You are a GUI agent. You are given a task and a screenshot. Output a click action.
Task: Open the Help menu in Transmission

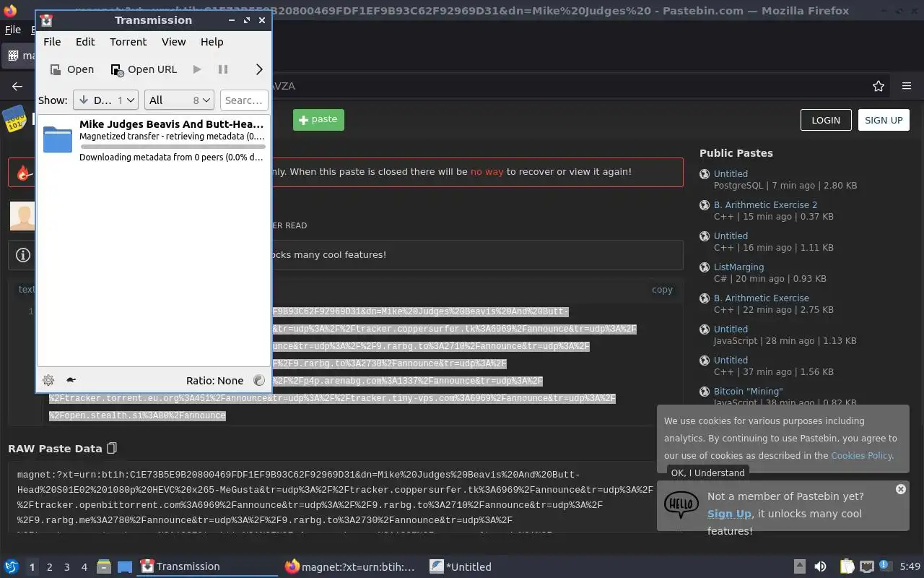[x=212, y=42]
